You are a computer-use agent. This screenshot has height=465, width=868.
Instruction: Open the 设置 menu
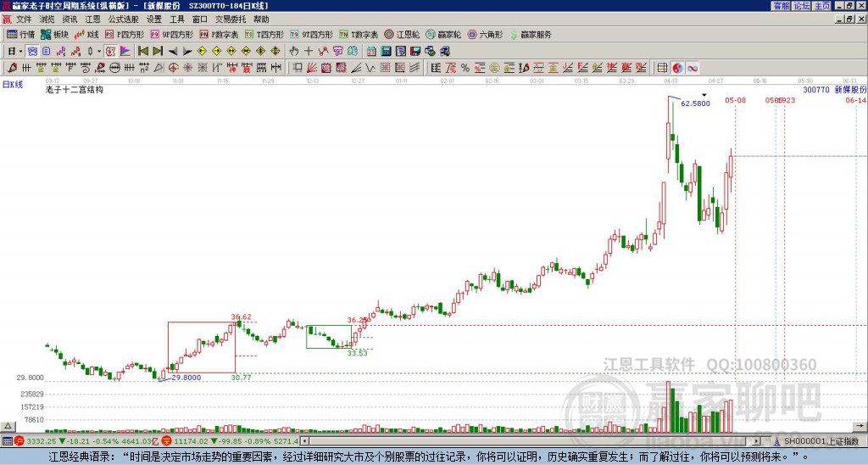click(x=154, y=20)
